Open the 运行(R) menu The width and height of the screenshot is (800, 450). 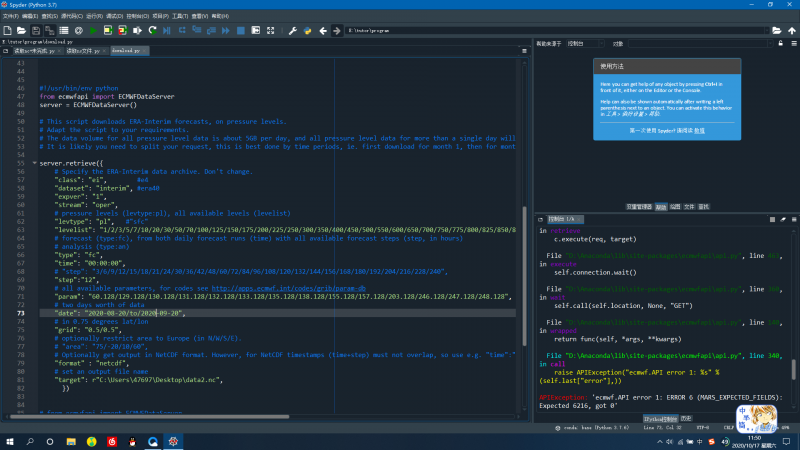(x=95, y=18)
